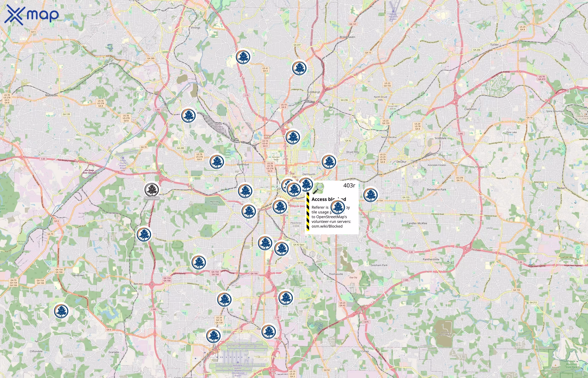Select tree marker east of I-75 exit 243
This screenshot has width=588, height=378.
point(286,298)
